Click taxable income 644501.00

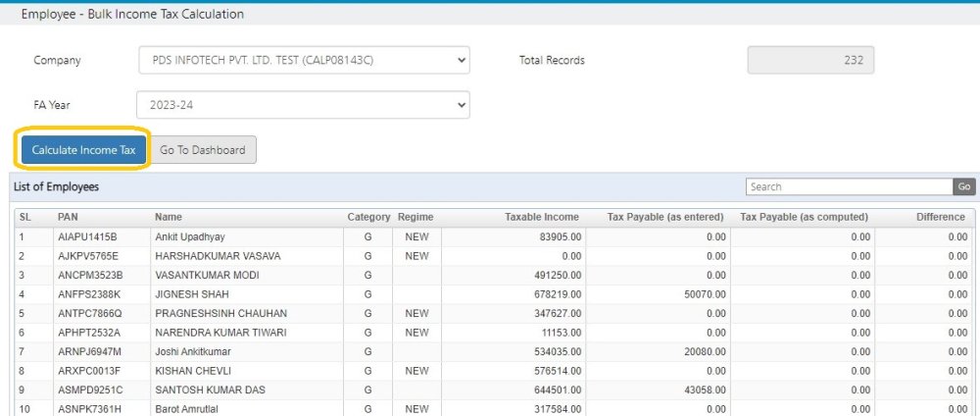(558, 390)
